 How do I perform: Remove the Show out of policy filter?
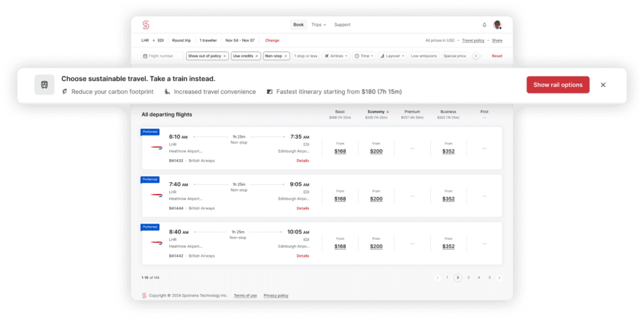225,56
